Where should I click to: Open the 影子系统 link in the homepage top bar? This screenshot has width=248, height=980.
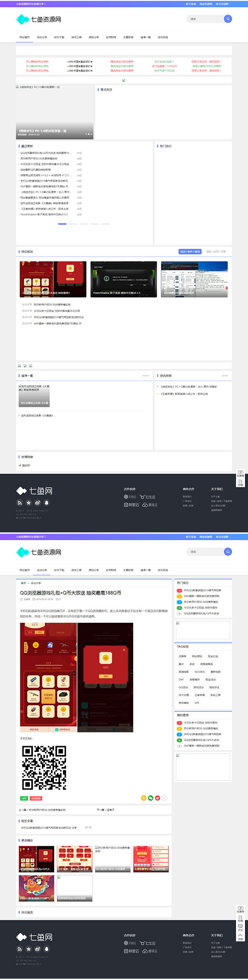point(191,4)
